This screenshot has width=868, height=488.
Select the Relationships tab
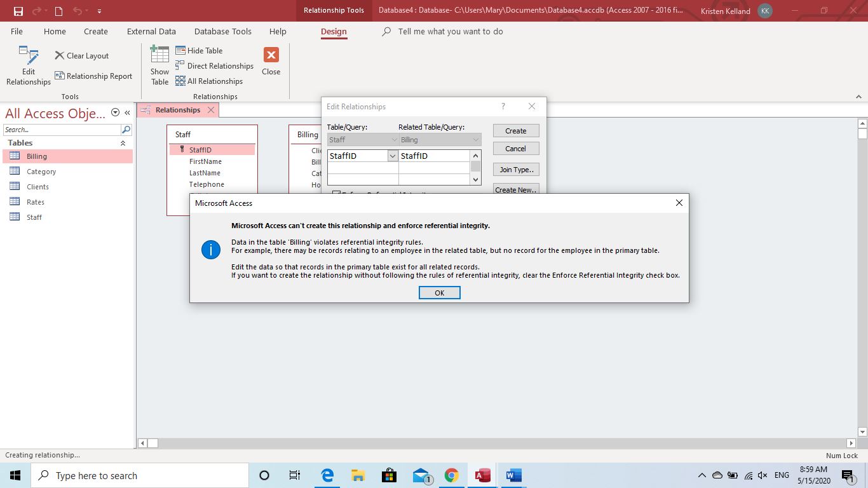click(x=177, y=110)
